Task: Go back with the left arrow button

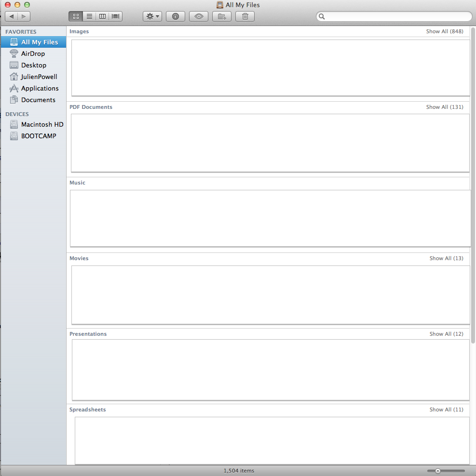Action: point(12,16)
